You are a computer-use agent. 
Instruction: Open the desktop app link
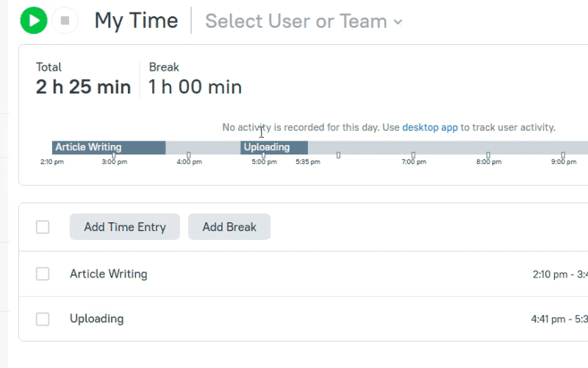(430, 127)
